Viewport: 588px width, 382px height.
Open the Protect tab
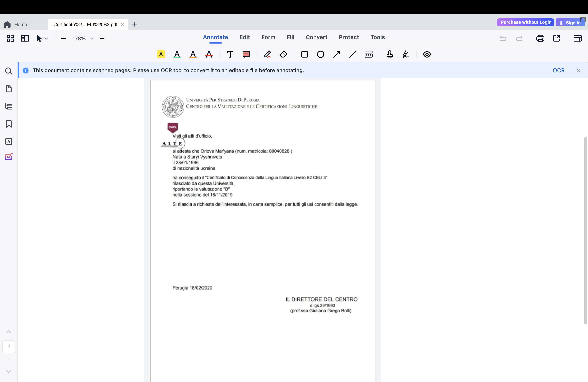(x=349, y=37)
